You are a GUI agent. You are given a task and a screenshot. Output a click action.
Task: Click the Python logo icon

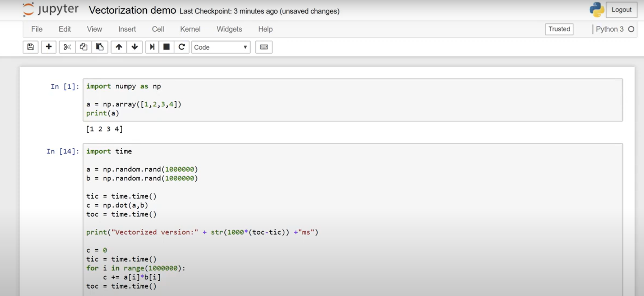(597, 10)
